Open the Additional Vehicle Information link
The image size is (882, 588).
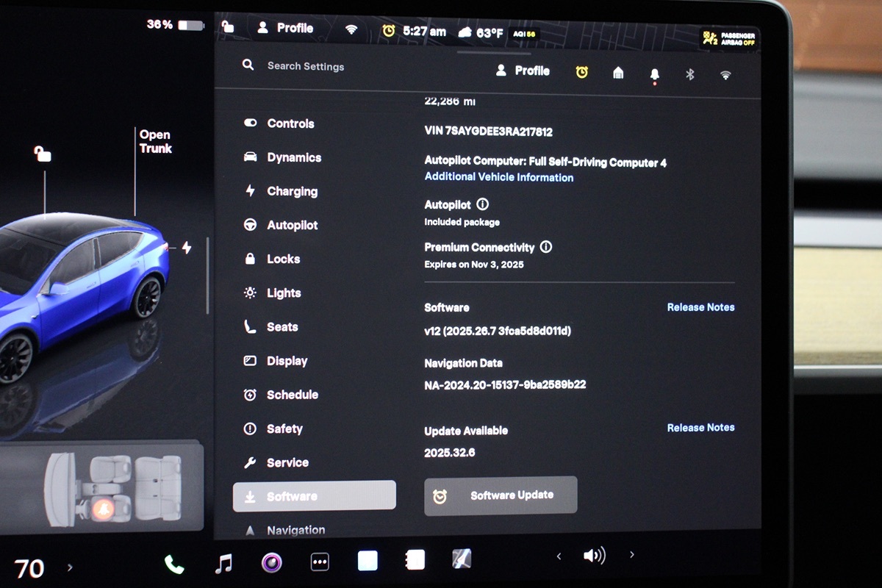pos(498,177)
